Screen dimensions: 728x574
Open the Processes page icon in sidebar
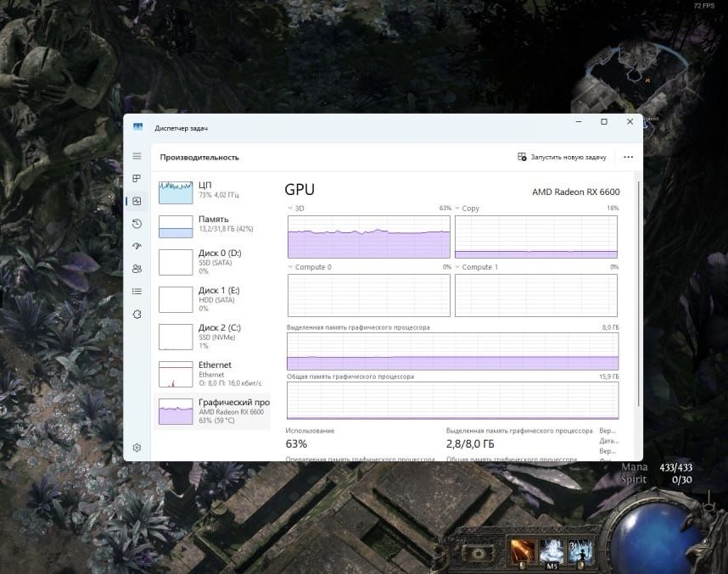(x=137, y=179)
